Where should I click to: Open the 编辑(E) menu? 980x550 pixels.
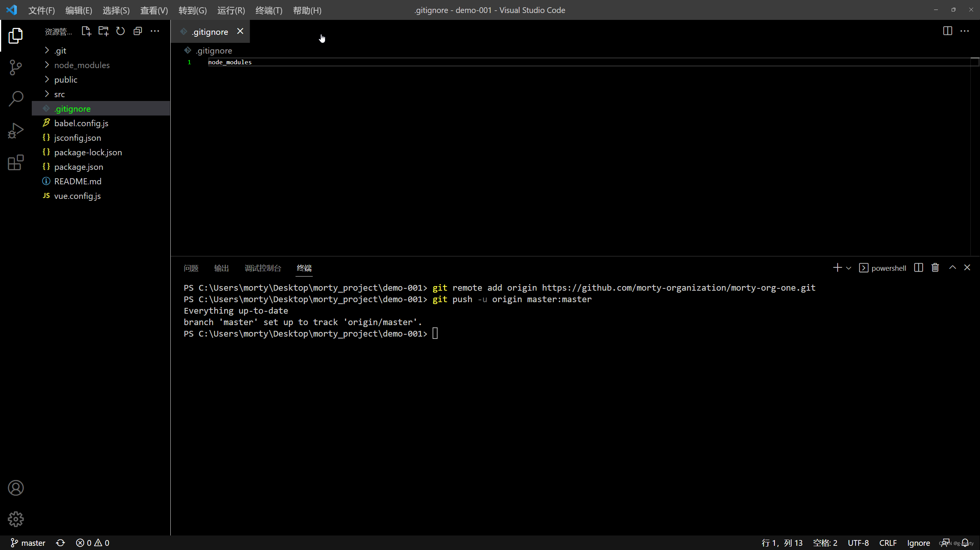point(78,10)
